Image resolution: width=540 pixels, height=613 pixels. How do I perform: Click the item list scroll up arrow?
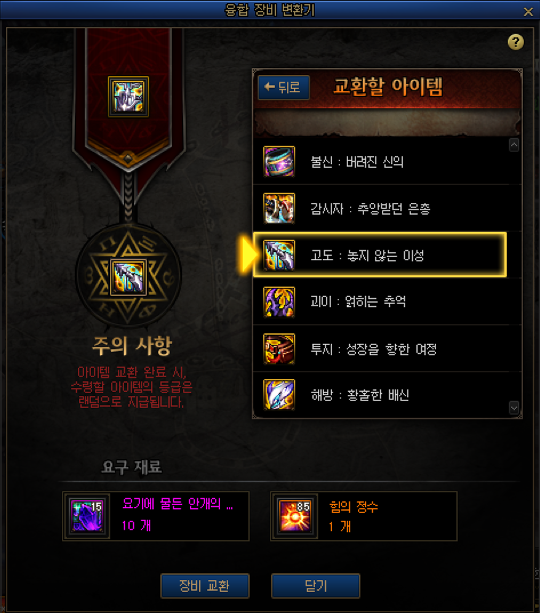514,145
